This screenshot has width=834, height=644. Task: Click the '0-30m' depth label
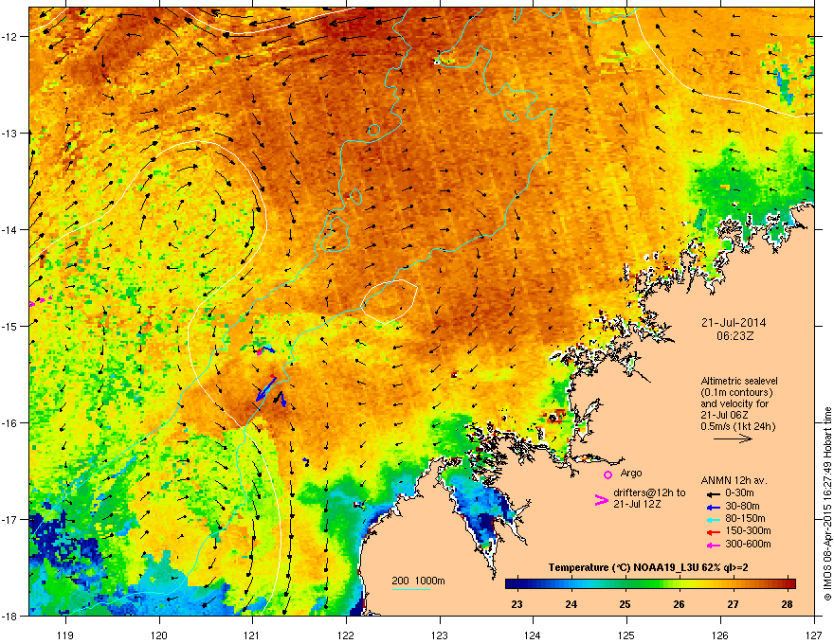[739, 493]
